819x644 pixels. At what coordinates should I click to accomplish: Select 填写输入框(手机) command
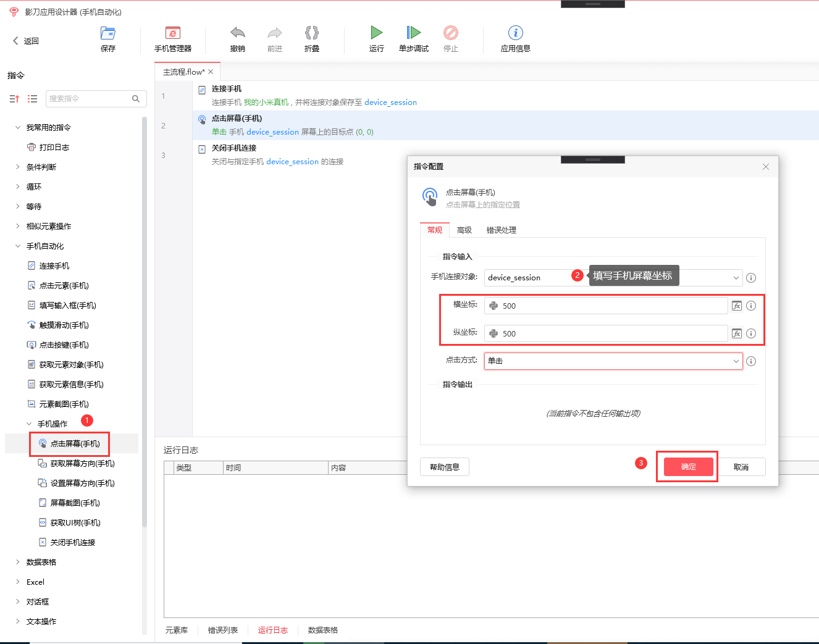tap(62, 305)
